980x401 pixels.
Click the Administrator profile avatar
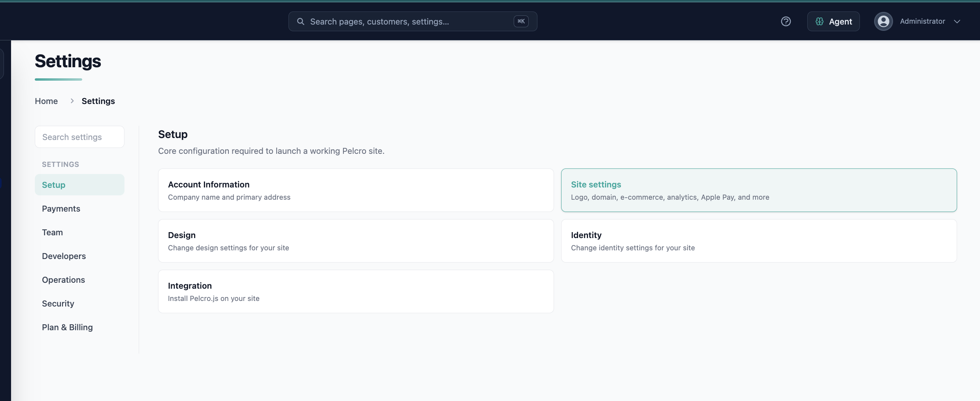click(x=883, y=21)
